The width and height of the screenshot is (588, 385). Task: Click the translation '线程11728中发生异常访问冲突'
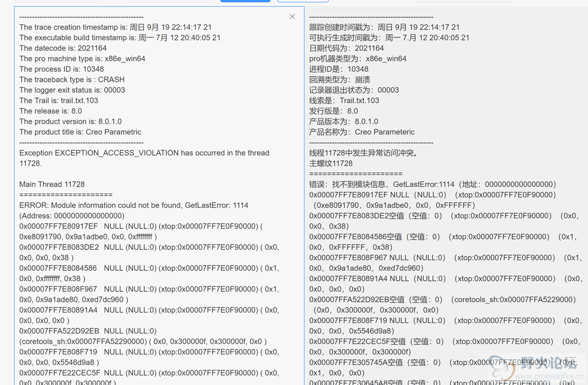(364, 153)
